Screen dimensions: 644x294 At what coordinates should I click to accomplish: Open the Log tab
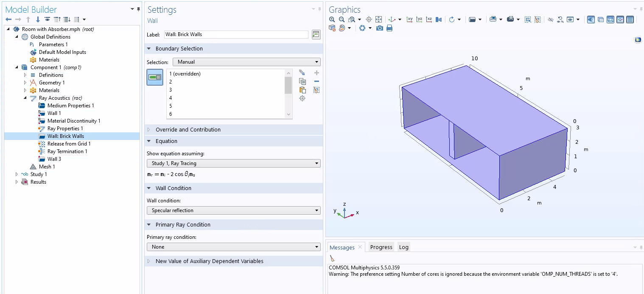[x=403, y=247]
